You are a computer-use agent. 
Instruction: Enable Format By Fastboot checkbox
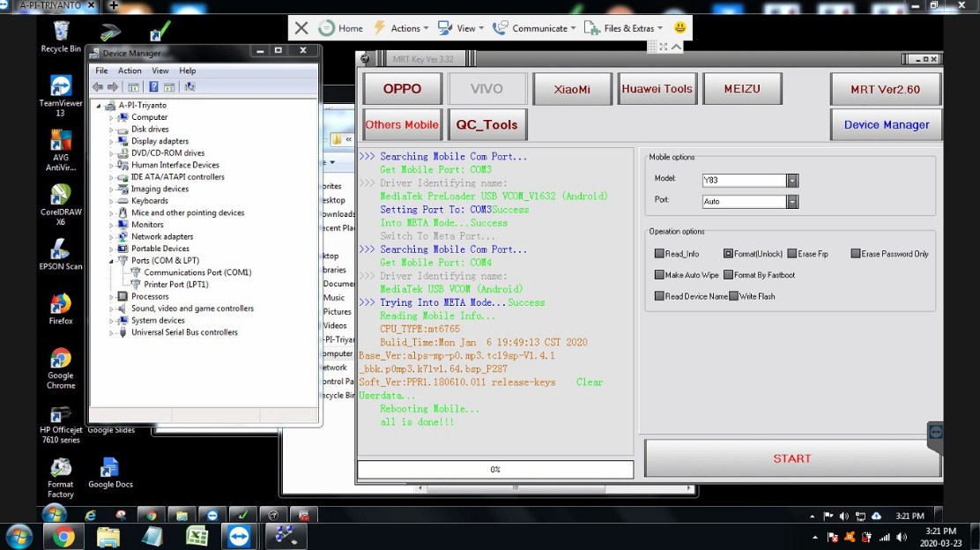coord(728,275)
